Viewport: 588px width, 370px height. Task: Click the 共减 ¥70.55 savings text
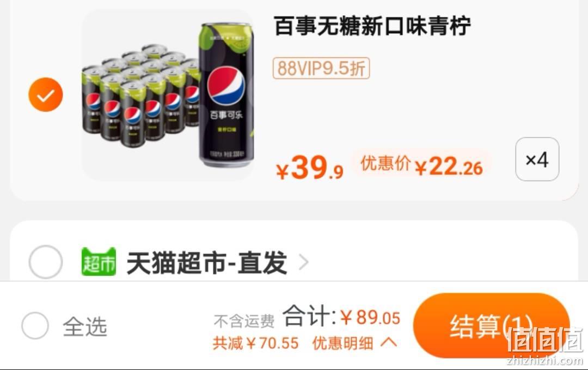[x=256, y=343]
